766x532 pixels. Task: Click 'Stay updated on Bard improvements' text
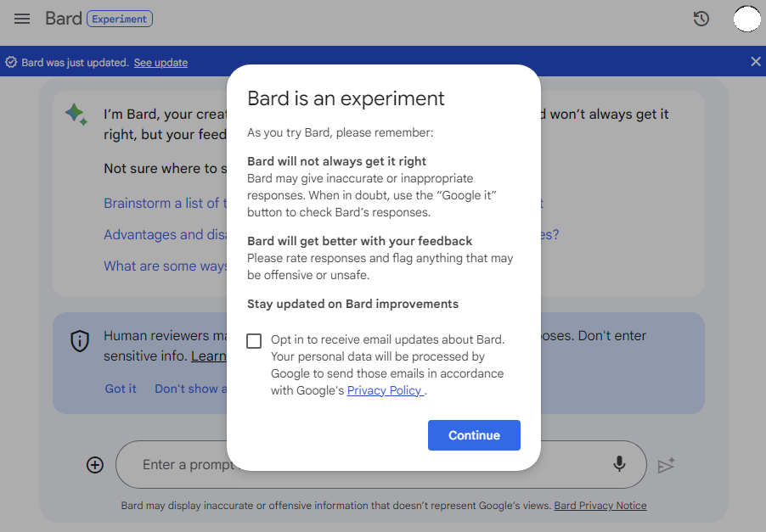tap(352, 304)
